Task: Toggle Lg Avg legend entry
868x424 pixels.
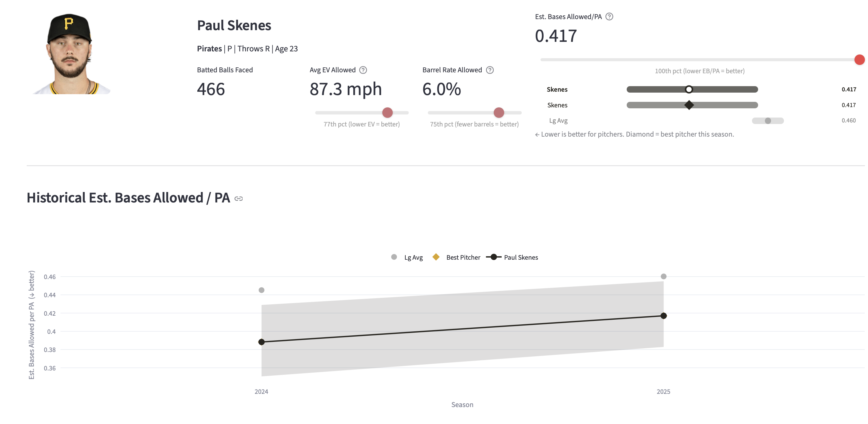Action: point(407,257)
